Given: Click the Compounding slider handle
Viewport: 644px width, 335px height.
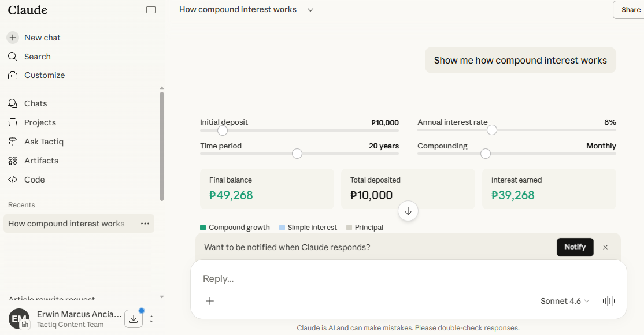Looking at the screenshot, I should click(x=486, y=154).
